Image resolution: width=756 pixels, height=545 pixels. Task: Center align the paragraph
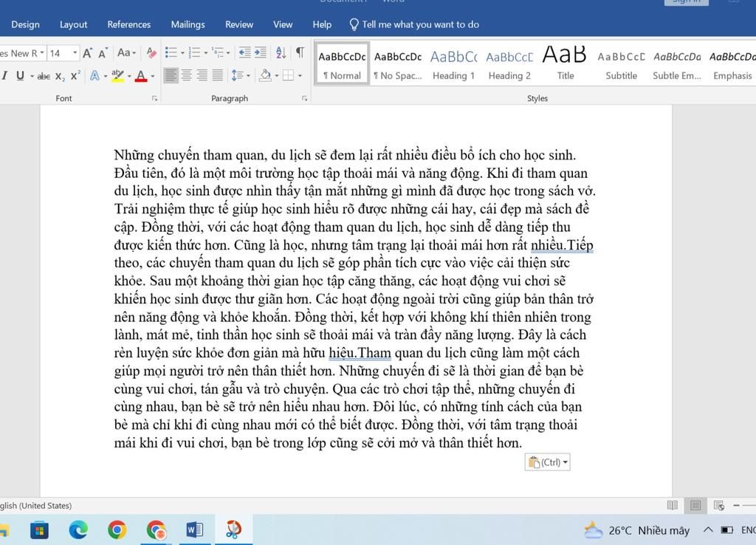coord(187,75)
